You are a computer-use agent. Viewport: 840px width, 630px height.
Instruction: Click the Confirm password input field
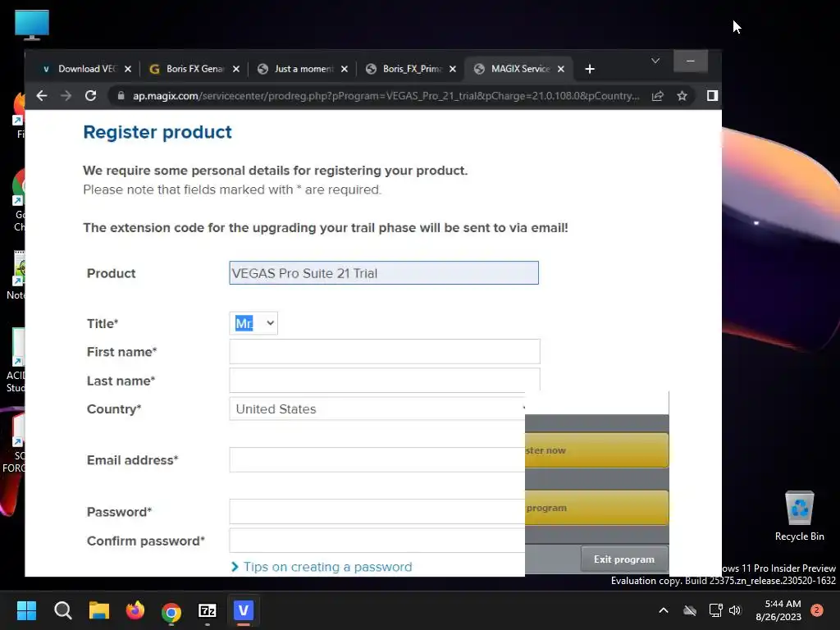(377, 541)
